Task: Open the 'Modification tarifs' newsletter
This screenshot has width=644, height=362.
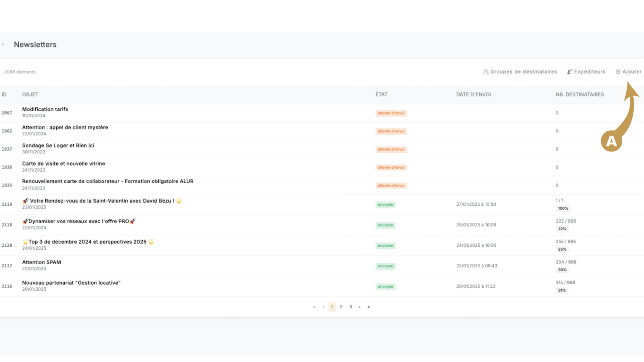Action: tap(45, 109)
